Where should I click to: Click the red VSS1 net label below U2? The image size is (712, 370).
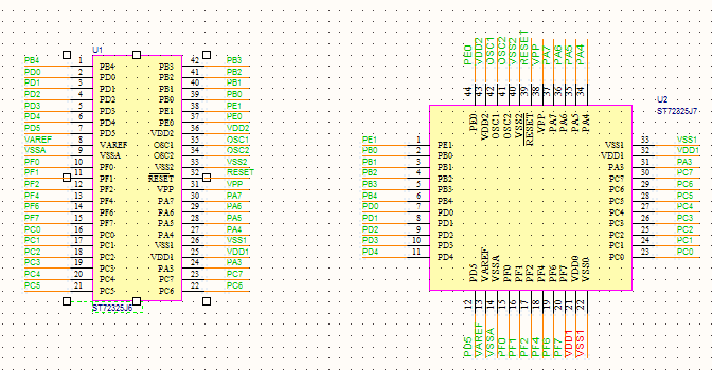[x=580, y=344]
